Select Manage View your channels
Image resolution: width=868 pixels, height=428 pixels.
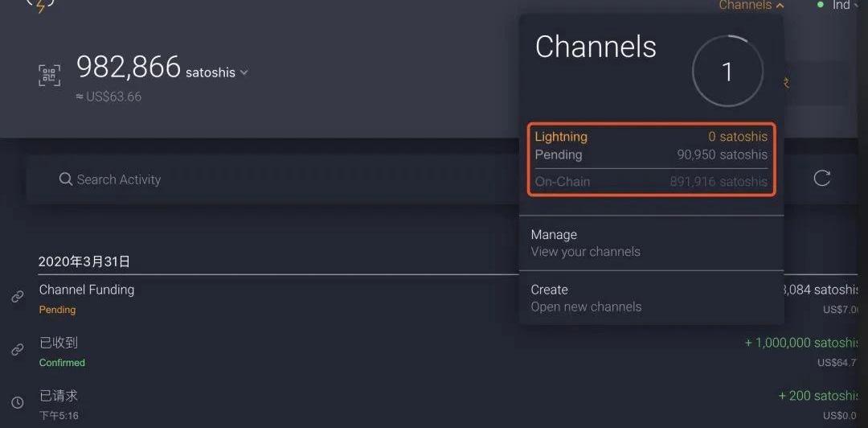pos(651,243)
